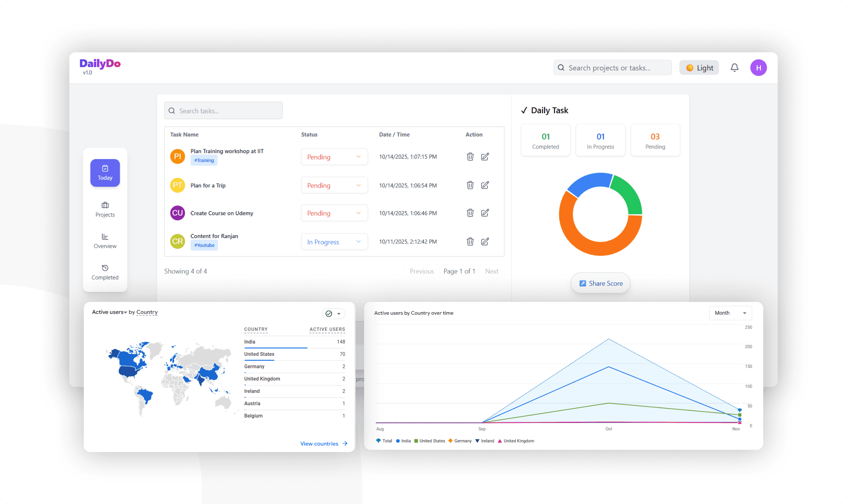Toggle United States series in chart legend
The image size is (847, 504).
point(430,441)
